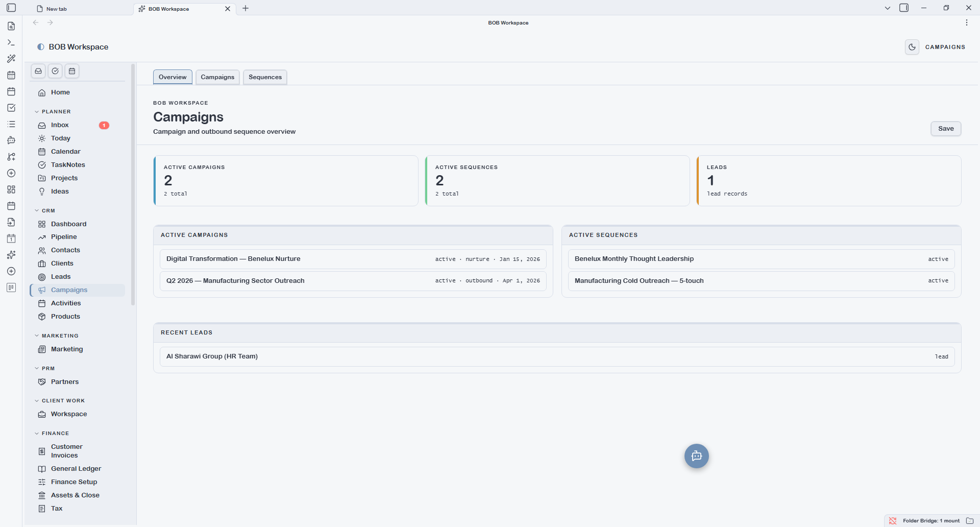Click the bullet list icon in ribbon
Screen dimensions: 980x527
tap(11, 124)
